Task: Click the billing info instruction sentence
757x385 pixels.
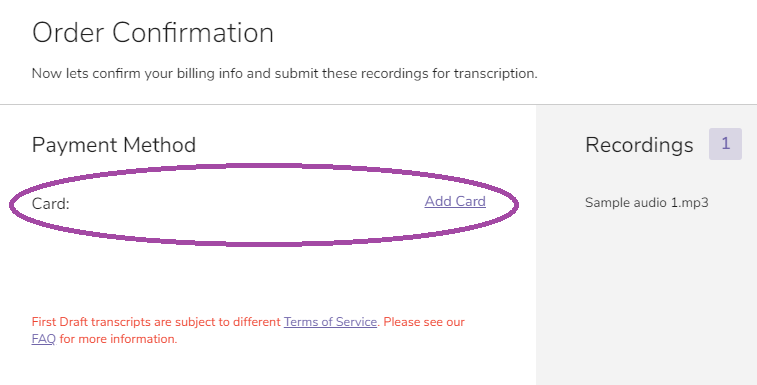Action: [284, 73]
